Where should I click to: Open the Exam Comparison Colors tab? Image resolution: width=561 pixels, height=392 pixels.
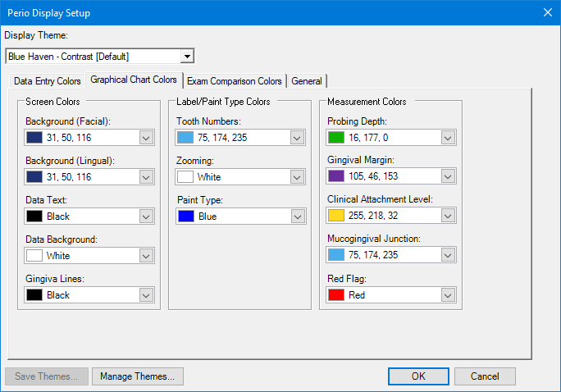(x=235, y=81)
